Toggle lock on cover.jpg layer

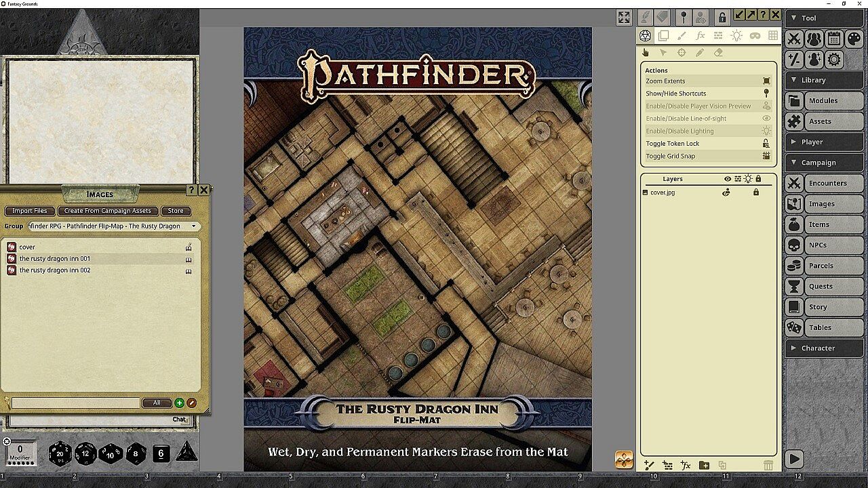[x=756, y=192]
